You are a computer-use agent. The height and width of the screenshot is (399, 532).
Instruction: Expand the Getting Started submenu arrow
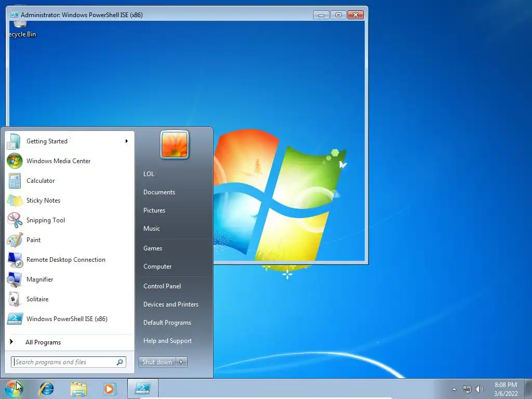coord(127,141)
